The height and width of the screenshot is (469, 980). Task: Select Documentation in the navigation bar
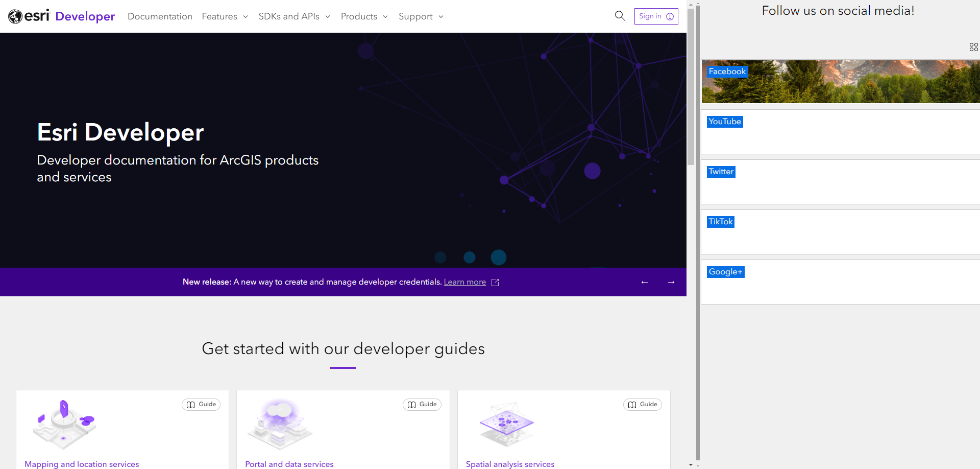(160, 16)
